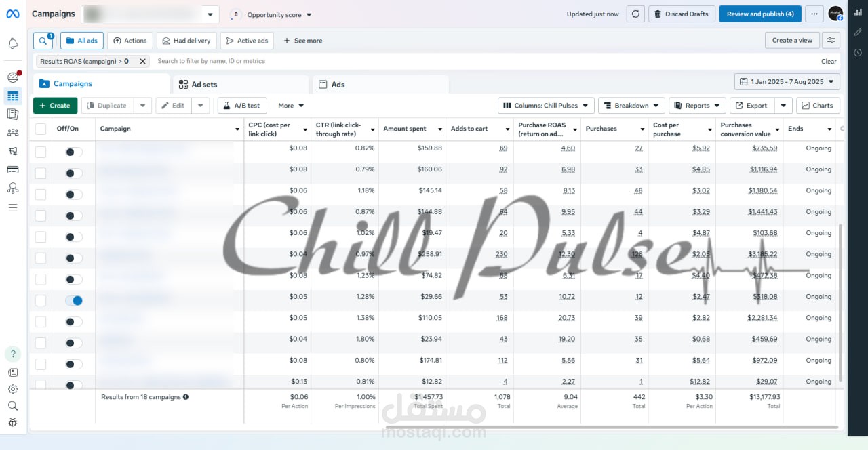
Task: Open the Reports dropdown
Action: click(697, 106)
